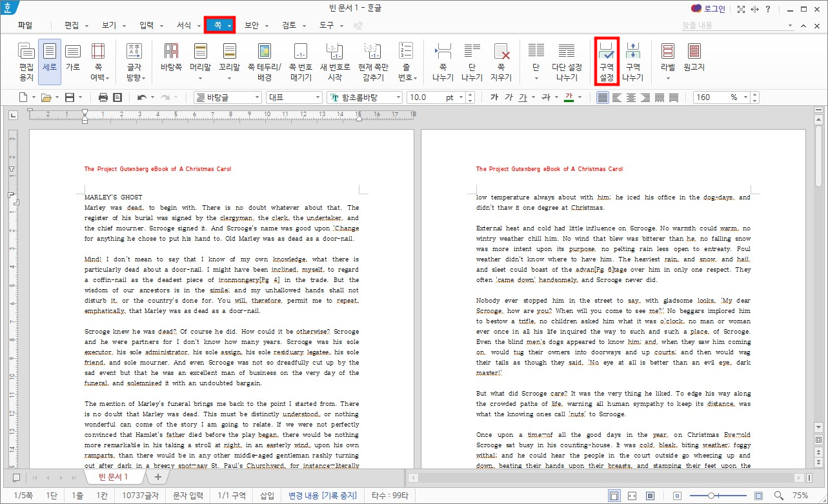Select justify both sides alignment

coord(602,97)
